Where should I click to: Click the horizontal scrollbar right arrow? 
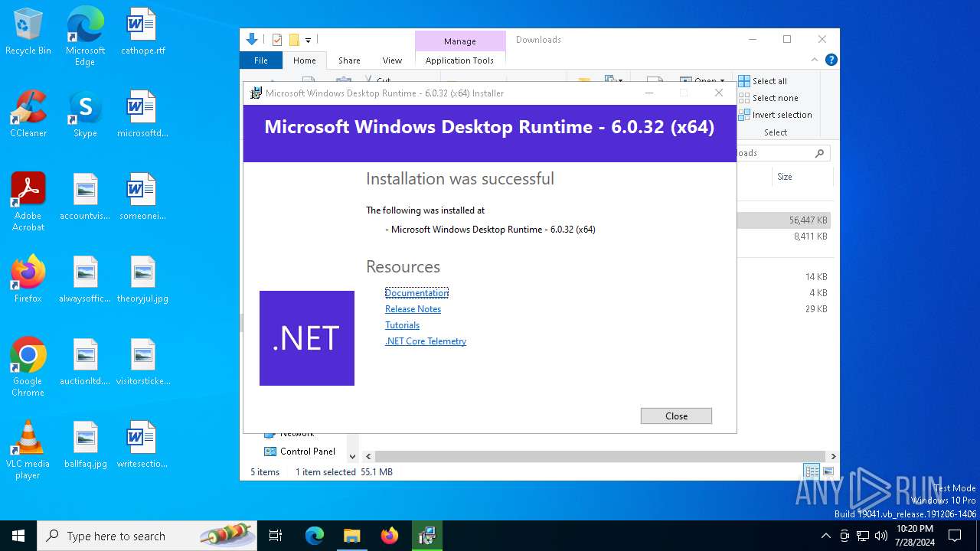(833, 456)
